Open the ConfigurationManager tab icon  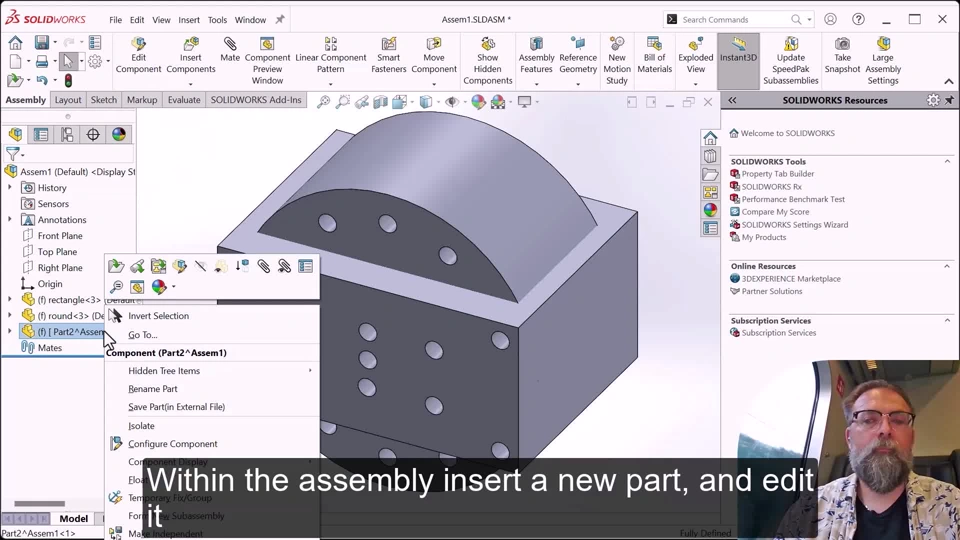pyautogui.click(x=67, y=134)
